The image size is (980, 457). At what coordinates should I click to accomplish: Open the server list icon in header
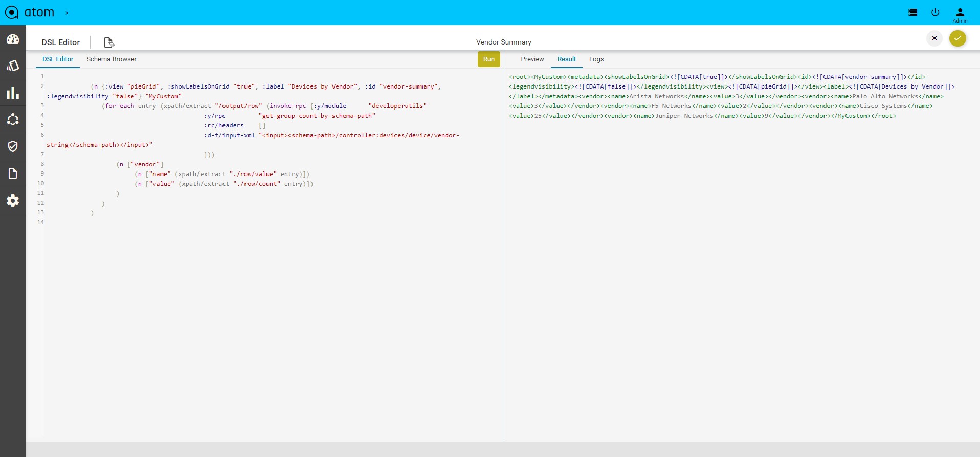pos(912,12)
